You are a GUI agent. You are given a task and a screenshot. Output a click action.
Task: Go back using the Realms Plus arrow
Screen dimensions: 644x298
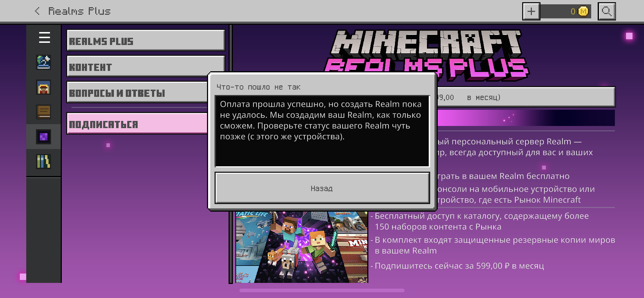click(x=37, y=11)
